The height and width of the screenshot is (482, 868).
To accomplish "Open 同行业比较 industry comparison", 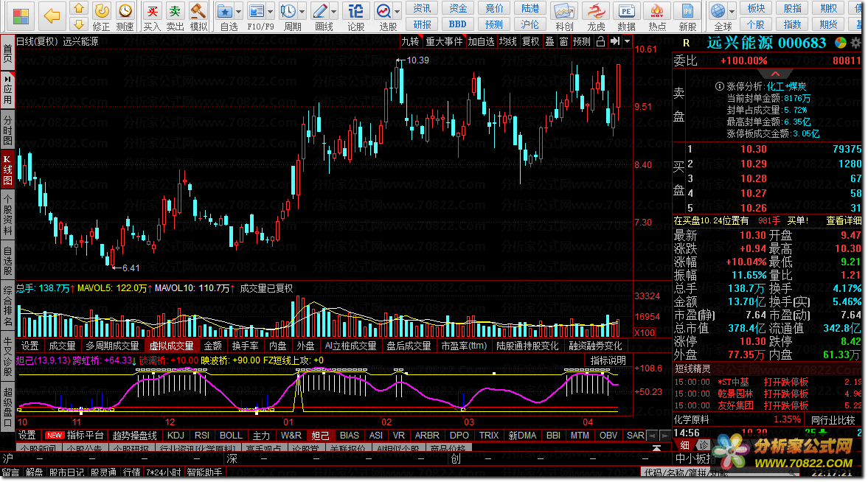I will 833,420.
